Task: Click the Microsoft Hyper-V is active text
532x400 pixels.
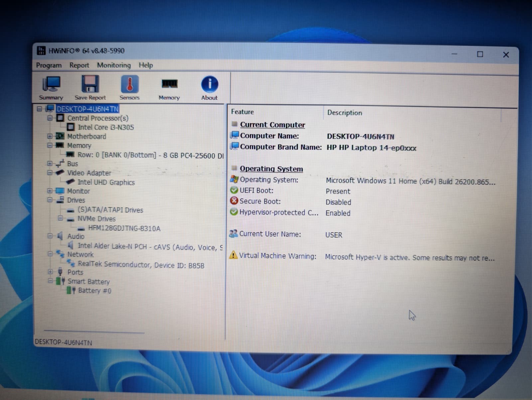Action: click(410, 257)
